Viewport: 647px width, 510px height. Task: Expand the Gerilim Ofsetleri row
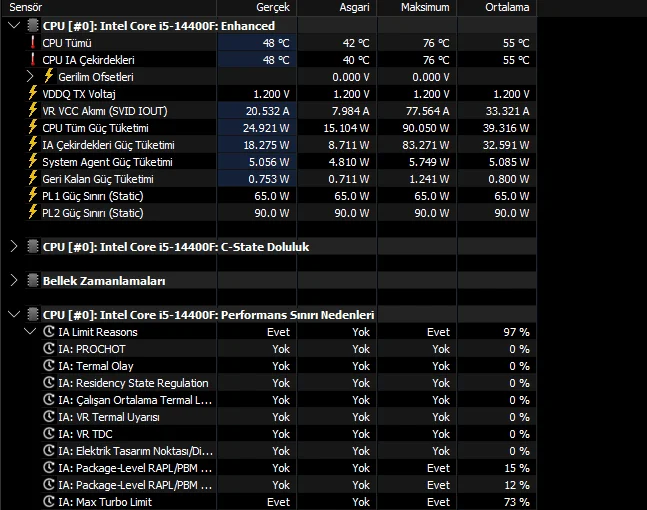30,77
